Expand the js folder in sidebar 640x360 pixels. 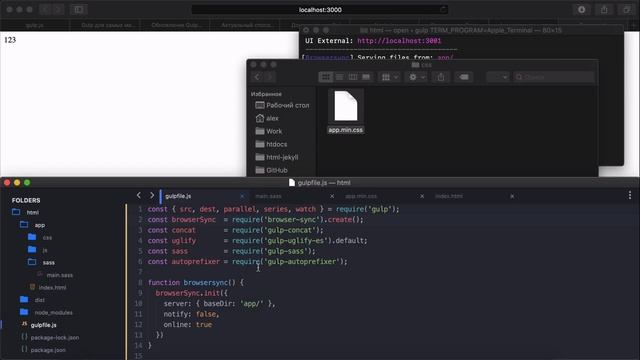coord(32,249)
